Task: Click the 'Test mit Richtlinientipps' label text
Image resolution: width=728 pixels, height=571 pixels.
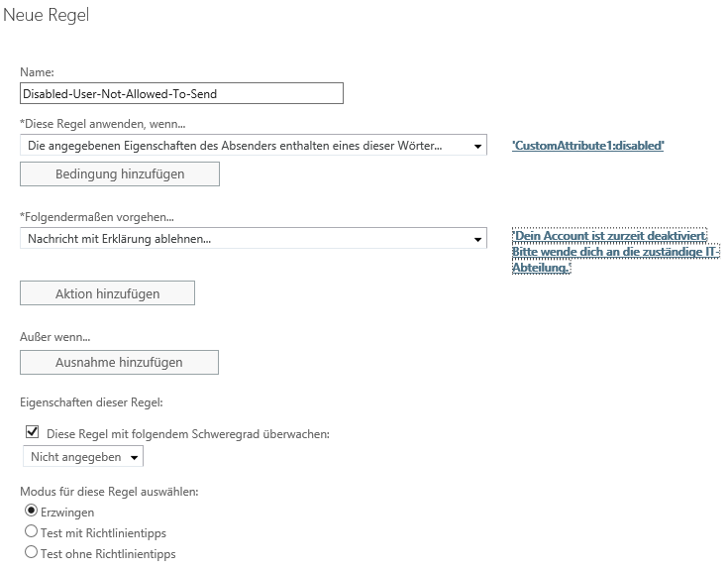Action: pos(103,533)
